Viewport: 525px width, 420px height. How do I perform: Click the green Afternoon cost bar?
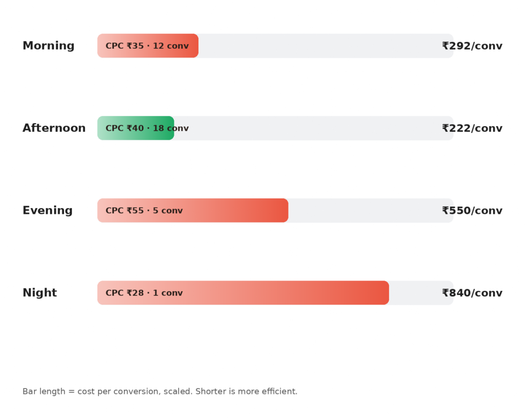[135, 128]
